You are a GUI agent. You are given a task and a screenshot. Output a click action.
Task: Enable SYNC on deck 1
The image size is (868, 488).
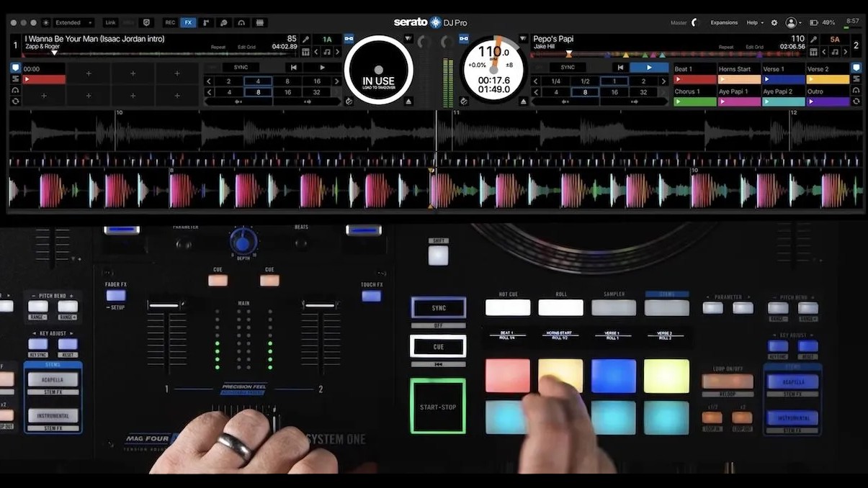(x=241, y=68)
